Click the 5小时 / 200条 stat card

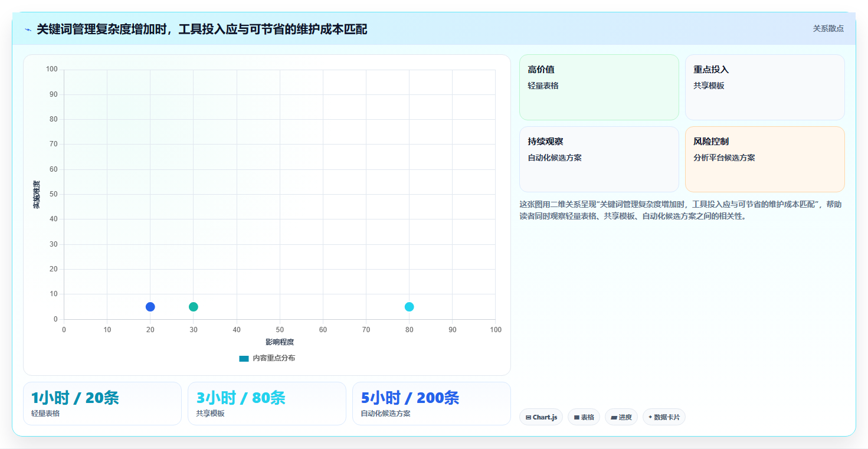coord(431,404)
